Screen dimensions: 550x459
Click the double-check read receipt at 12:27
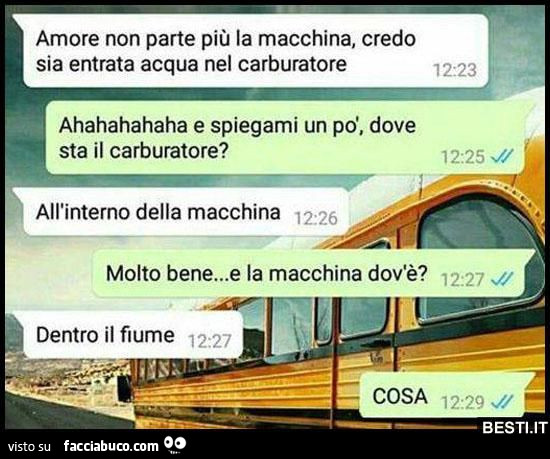pos(502,279)
